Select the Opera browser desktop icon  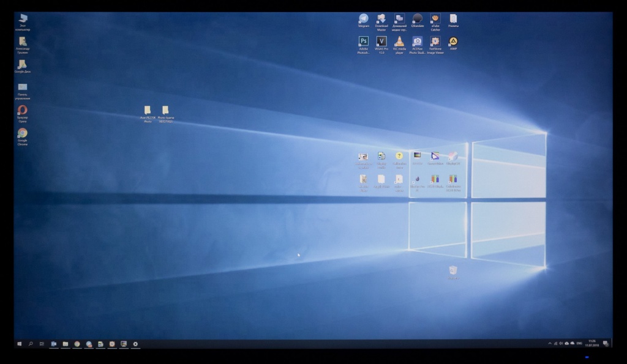23,111
